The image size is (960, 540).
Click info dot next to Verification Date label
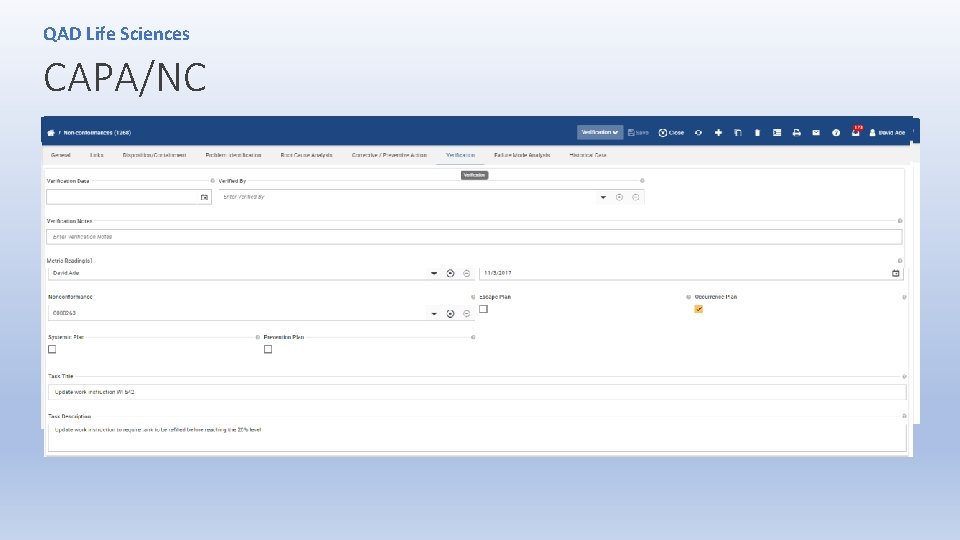[212, 181]
